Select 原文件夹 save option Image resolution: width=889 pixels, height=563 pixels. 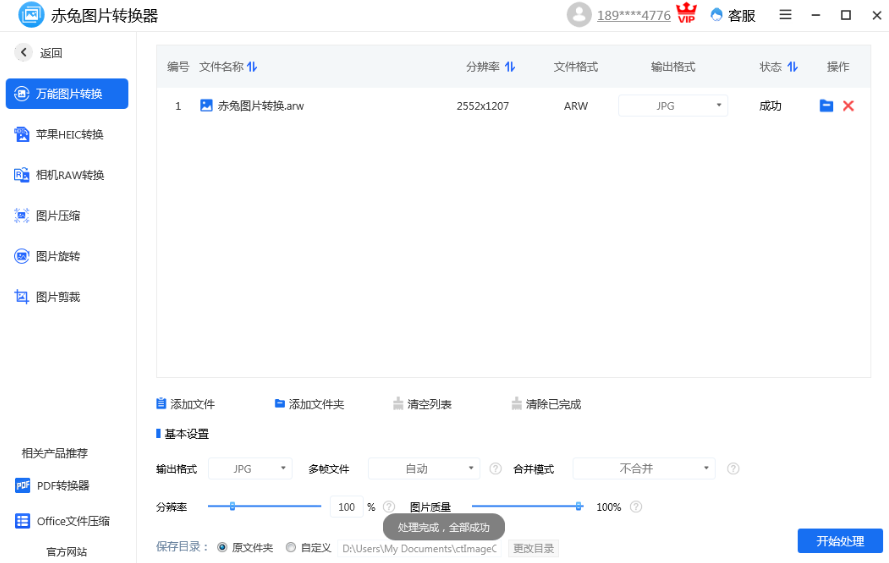point(222,548)
